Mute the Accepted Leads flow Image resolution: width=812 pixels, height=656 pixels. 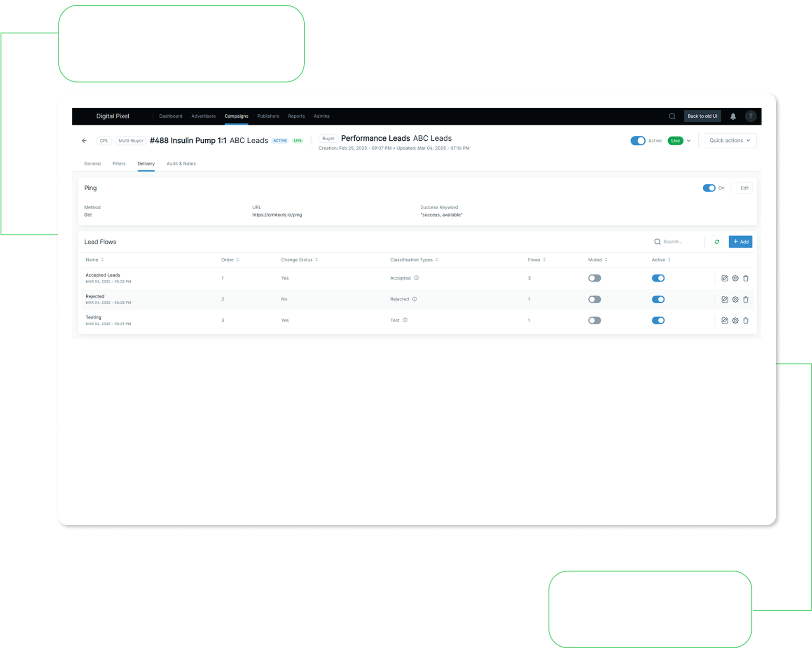(x=595, y=278)
